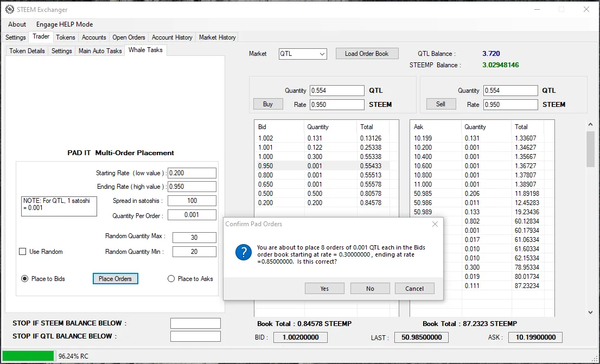Screen dimensions: 600x364
Task: Click the Buy button
Action: pyautogui.click(x=268, y=104)
